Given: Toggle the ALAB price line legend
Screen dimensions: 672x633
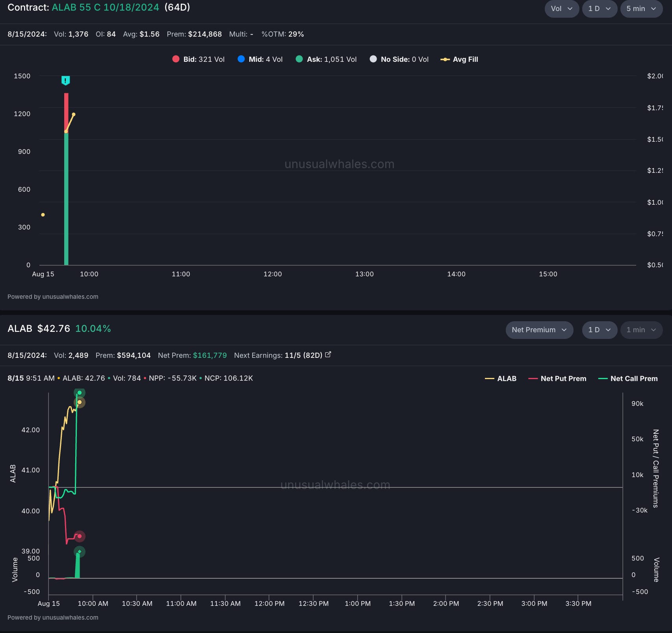Looking at the screenshot, I should [501, 379].
